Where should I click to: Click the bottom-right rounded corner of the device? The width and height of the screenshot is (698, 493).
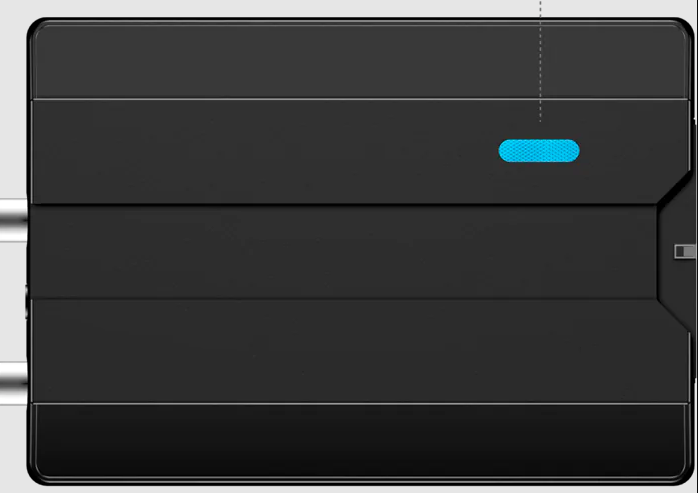pos(684,475)
